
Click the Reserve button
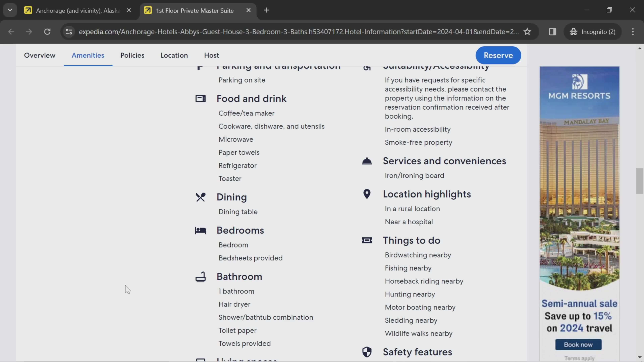tap(498, 55)
